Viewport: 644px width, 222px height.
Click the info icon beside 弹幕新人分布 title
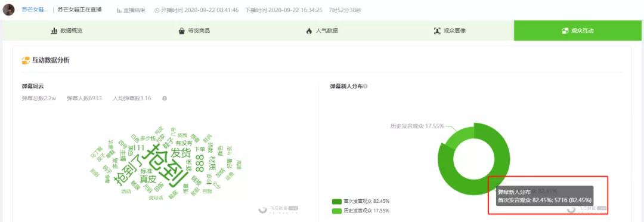365,87
